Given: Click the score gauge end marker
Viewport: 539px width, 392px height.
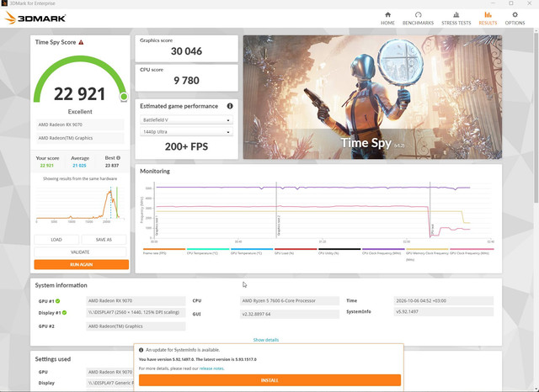Looking at the screenshot, I should [x=124, y=97].
